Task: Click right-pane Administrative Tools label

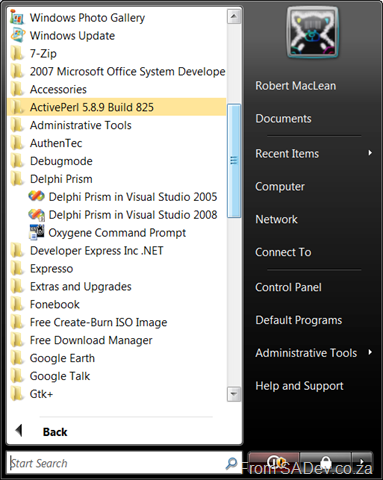Action: (x=306, y=353)
